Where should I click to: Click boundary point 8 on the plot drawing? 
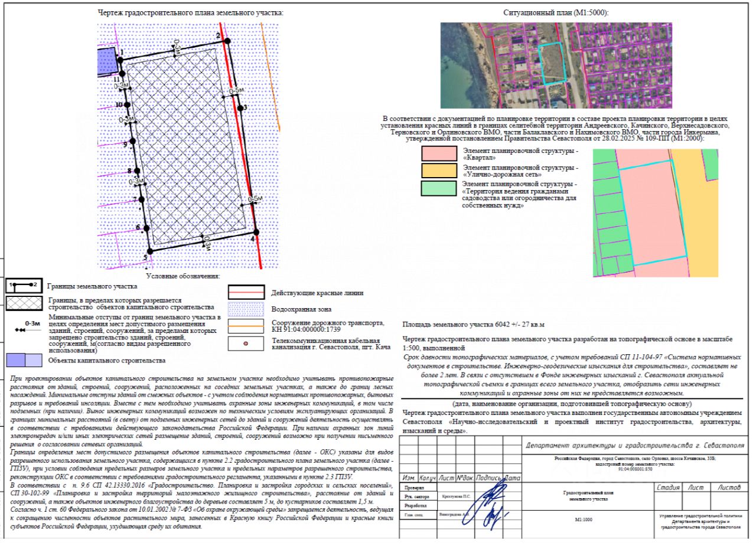click(137, 170)
